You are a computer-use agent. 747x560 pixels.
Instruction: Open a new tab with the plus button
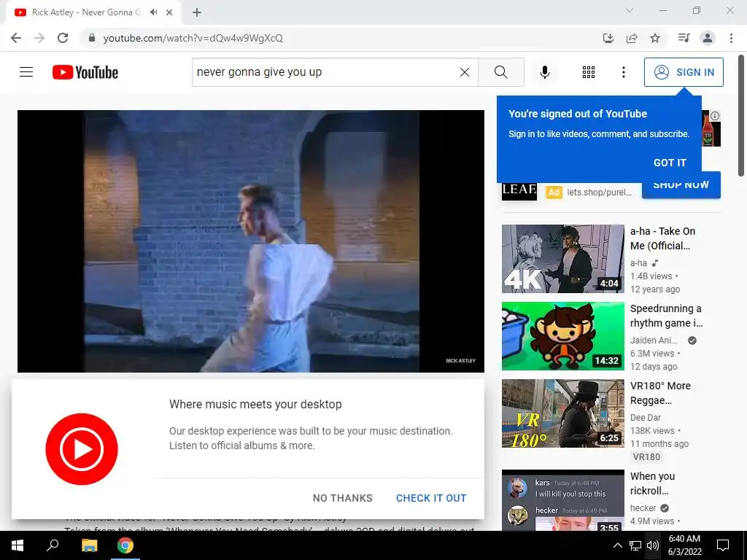click(197, 12)
